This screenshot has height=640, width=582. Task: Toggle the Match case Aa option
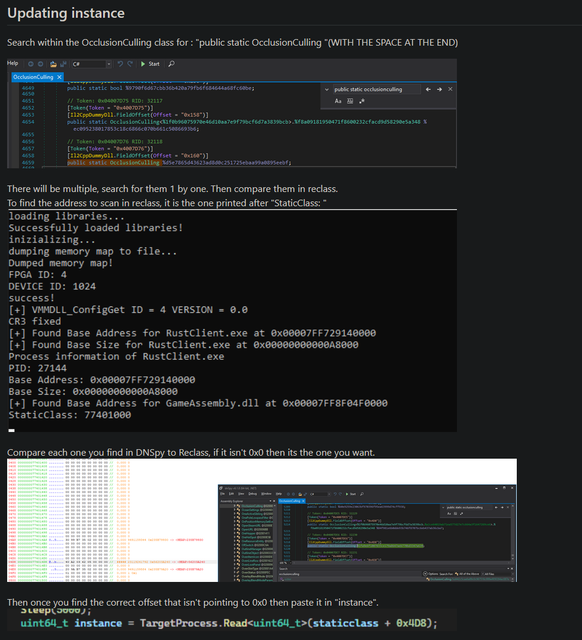point(338,101)
